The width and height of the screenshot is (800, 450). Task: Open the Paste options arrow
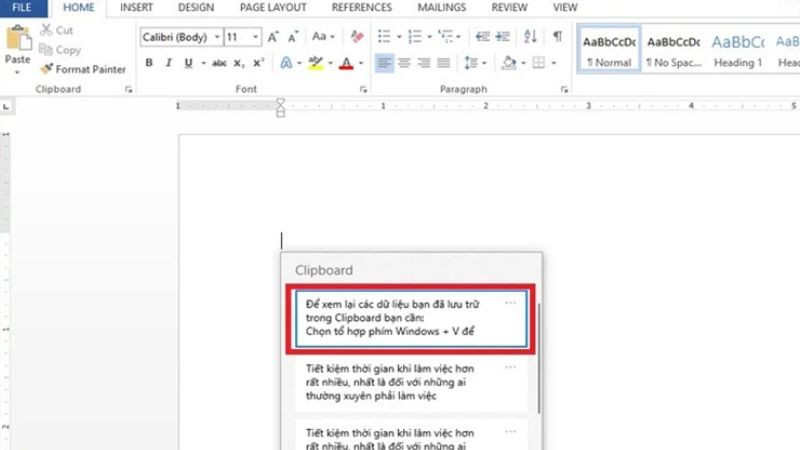click(x=17, y=72)
